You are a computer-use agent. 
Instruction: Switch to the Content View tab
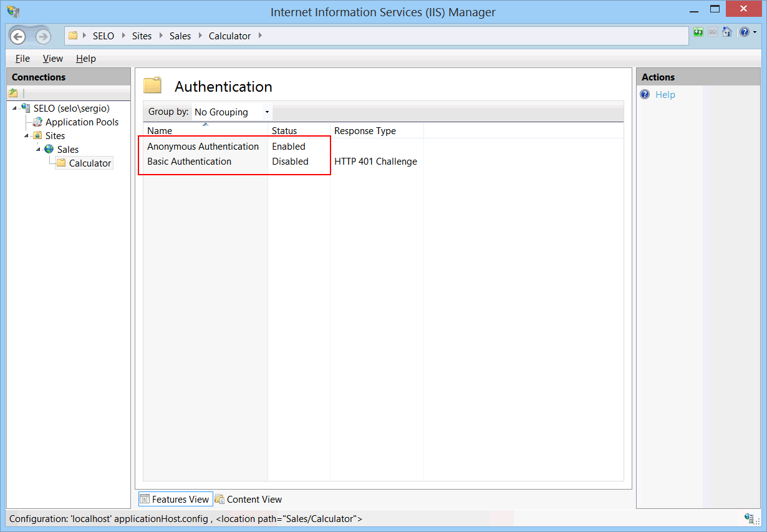(x=248, y=499)
